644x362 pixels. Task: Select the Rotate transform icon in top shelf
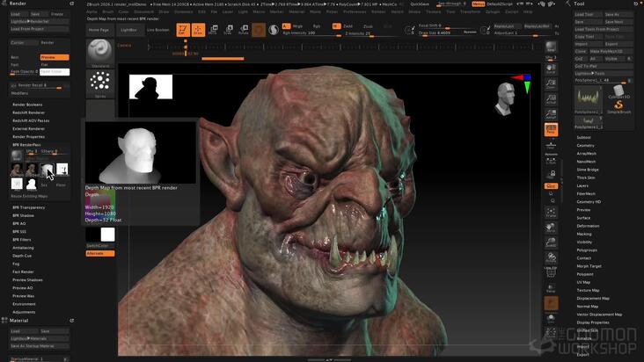click(244, 30)
